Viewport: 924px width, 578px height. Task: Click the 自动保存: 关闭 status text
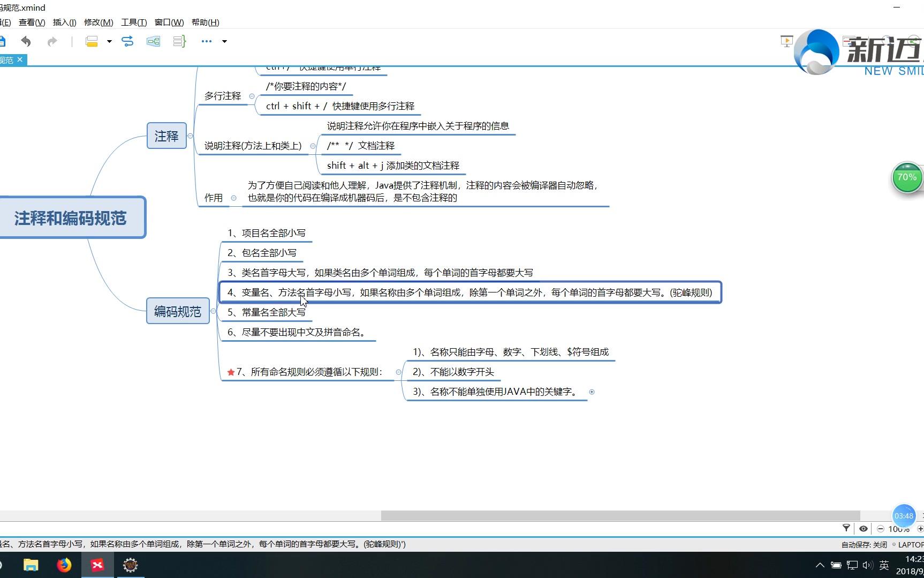click(x=864, y=544)
